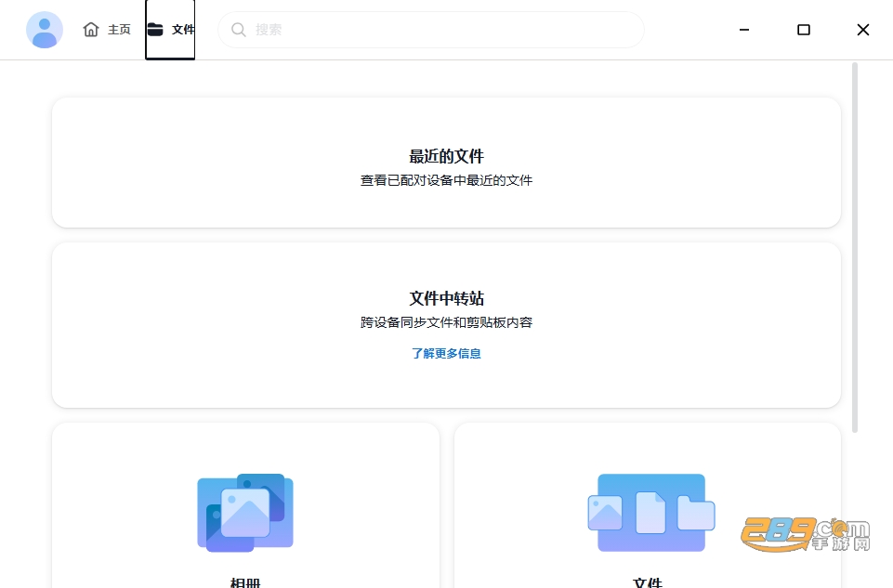Image resolution: width=893 pixels, height=588 pixels.
Task: Focus the 搜索 input field
Action: click(x=431, y=30)
